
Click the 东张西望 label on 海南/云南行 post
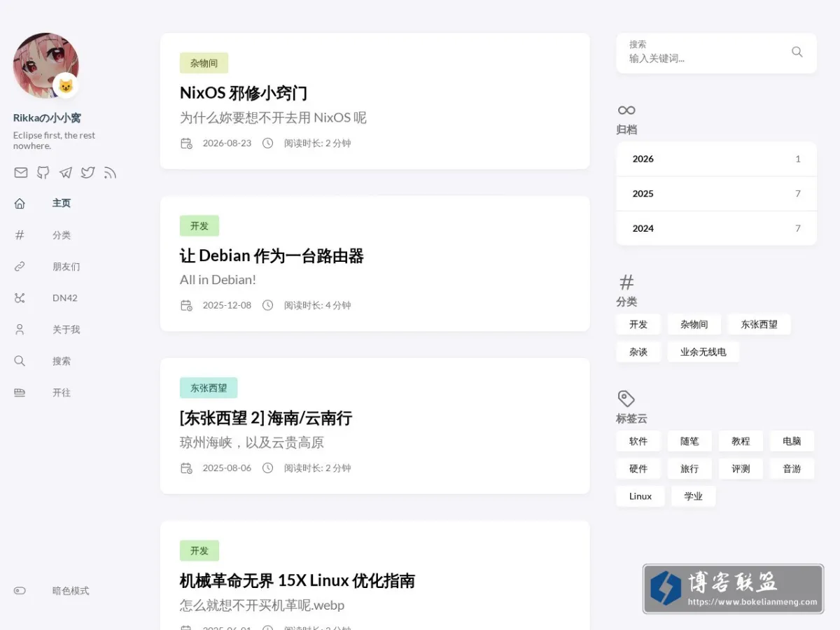coord(209,388)
